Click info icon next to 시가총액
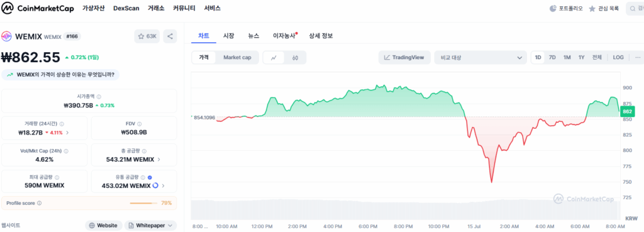The width and height of the screenshot is (644, 232). point(99,96)
